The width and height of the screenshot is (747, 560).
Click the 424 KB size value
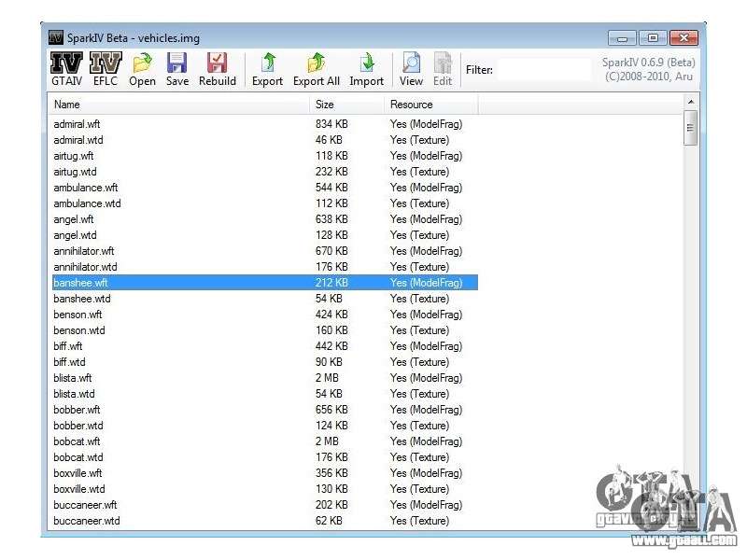pos(331,315)
